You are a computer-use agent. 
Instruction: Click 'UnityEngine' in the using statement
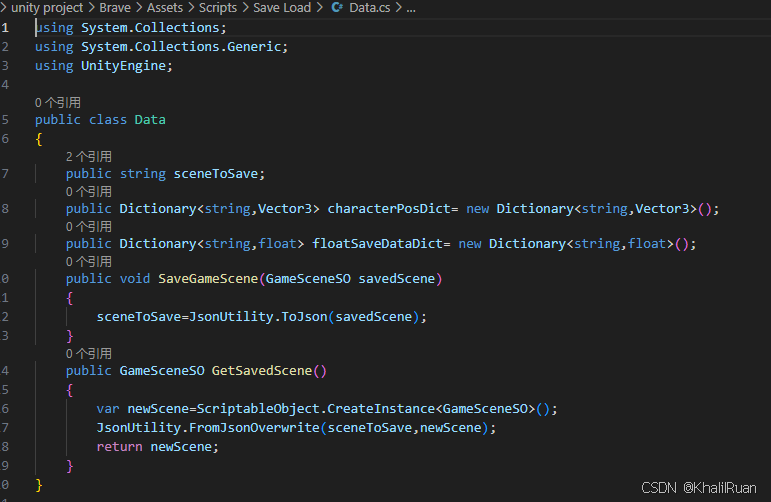(123, 66)
